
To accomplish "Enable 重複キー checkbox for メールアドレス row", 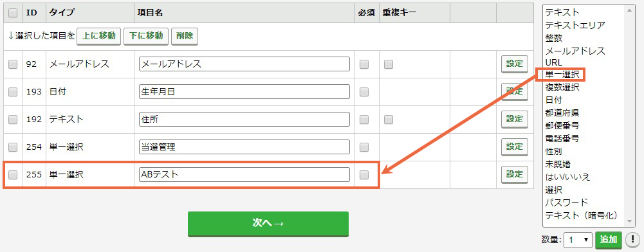I will tap(389, 64).
